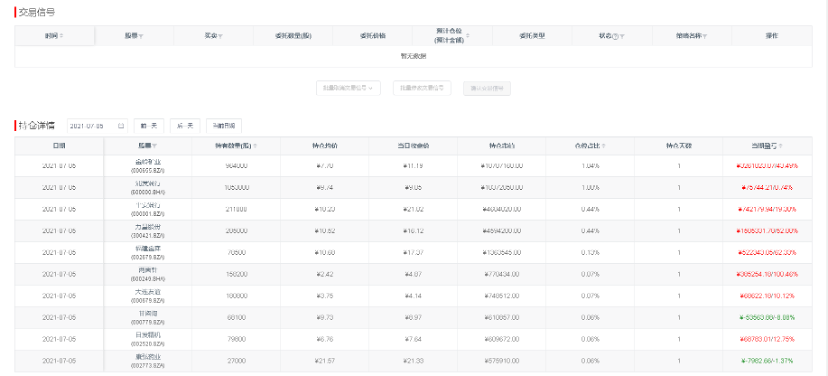The width and height of the screenshot is (828, 376).
Task: Click the closing price ¥21.33
Action: point(413,361)
